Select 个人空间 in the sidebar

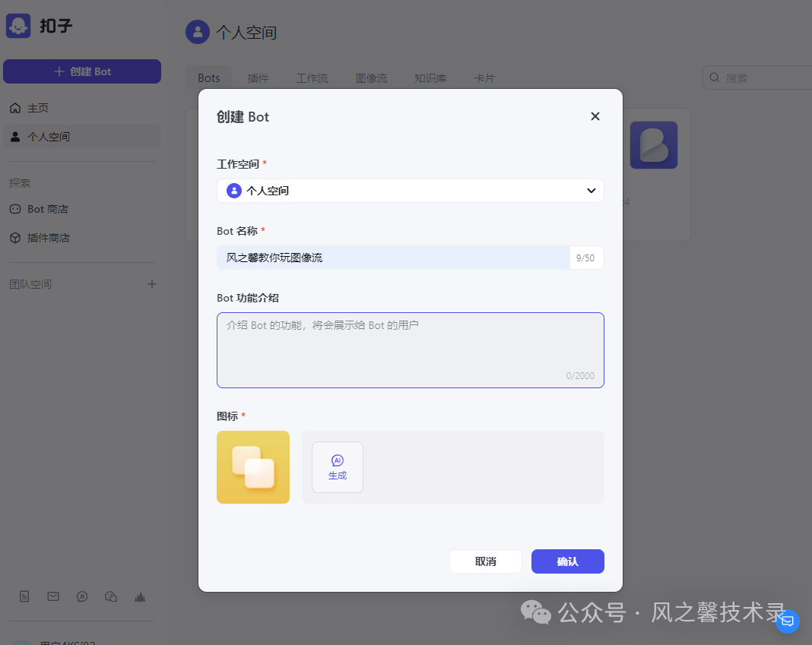tap(82, 137)
